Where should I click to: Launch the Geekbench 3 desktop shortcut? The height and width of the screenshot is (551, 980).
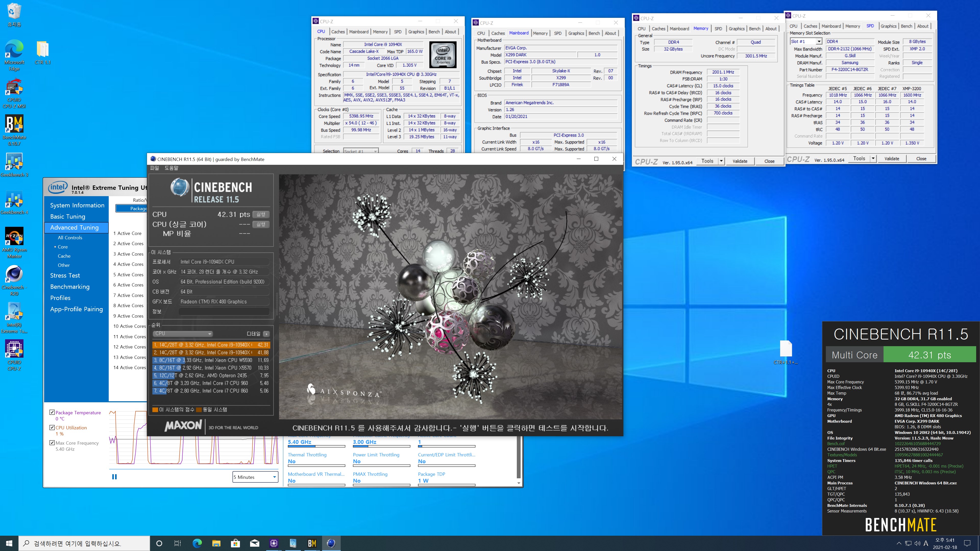coord(14,165)
